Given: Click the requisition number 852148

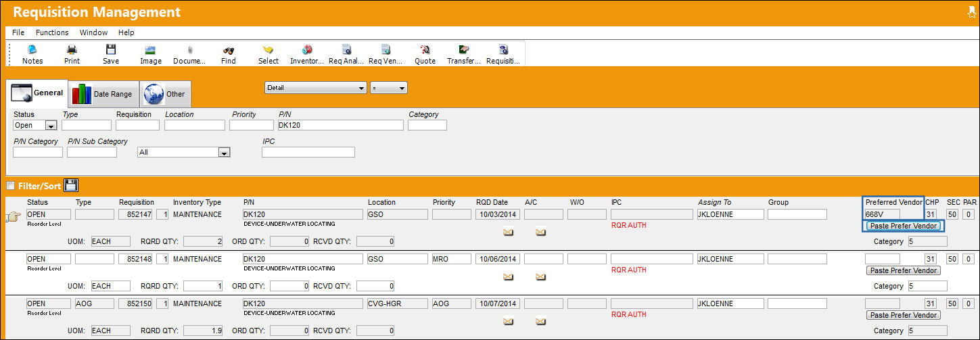Looking at the screenshot, I should point(136,259).
